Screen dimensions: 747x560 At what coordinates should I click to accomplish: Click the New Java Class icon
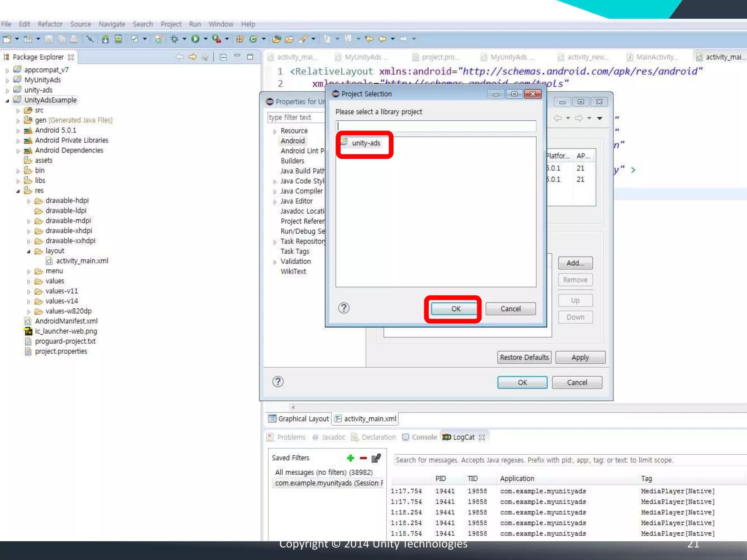(253, 39)
